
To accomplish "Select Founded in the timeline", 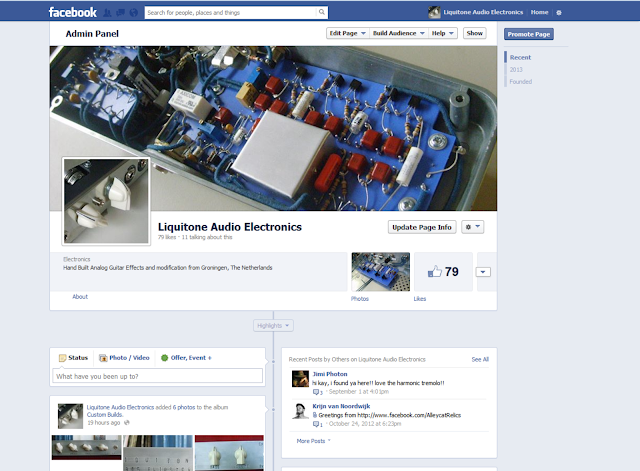I will coord(521,82).
